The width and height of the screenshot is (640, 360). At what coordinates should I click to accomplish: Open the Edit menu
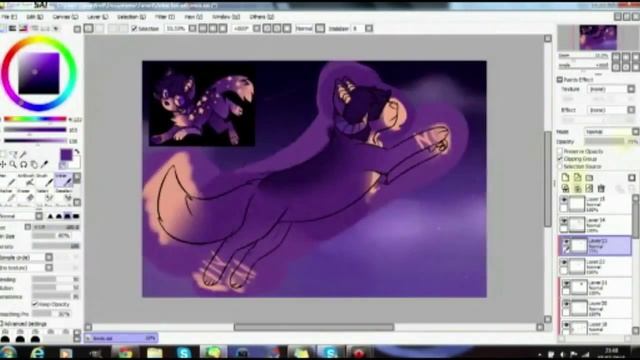[x=34, y=17]
